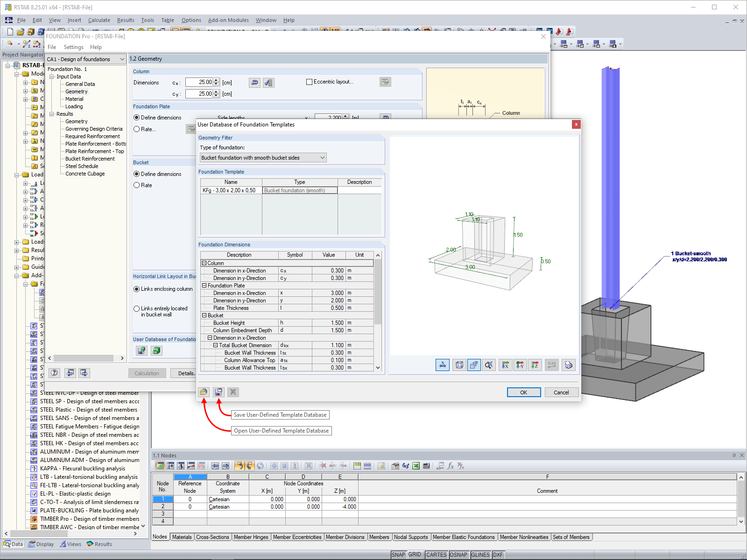Pin the 1.1 Nodes table panel
Screen dimensions: 747x560
click(x=734, y=455)
